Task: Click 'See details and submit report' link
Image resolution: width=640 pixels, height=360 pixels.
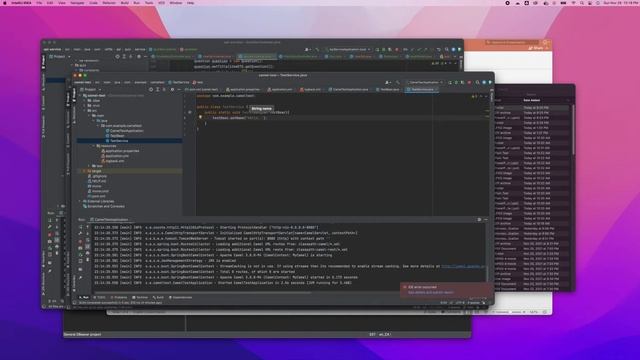Action: pyautogui.click(x=431, y=292)
